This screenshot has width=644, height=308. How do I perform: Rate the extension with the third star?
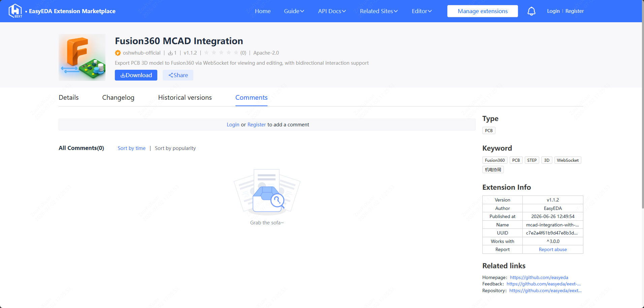pyautogui.click(x=221, y=53)
